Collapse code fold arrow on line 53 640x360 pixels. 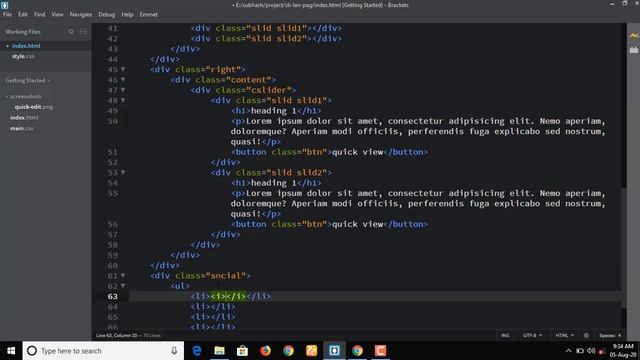(x=123, y=173)
